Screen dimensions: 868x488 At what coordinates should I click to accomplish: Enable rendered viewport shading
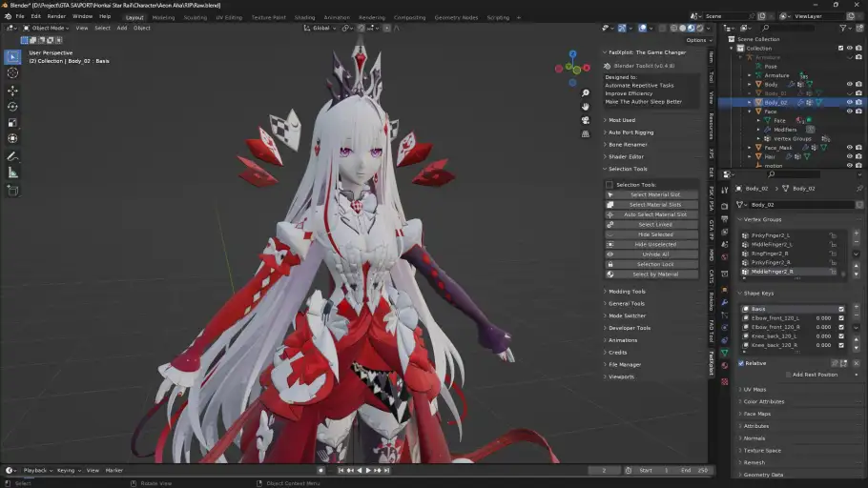pos(700,28)
